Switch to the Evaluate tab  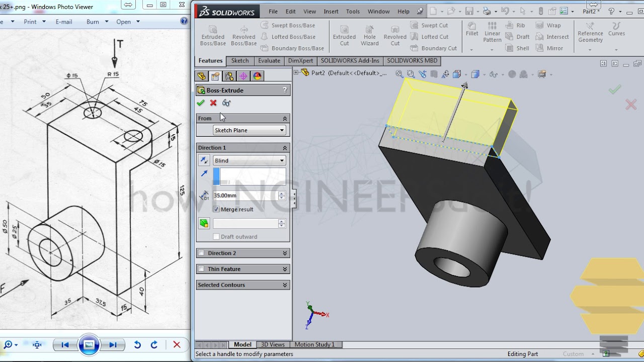coord(269,60)
